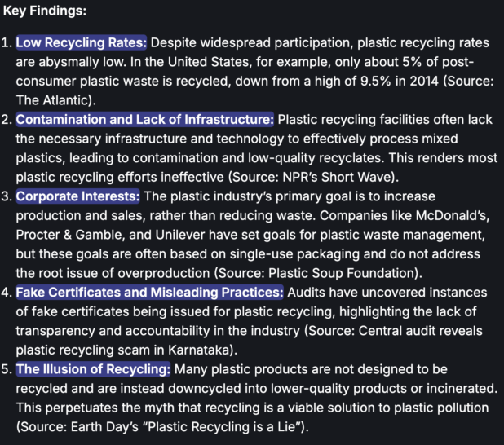Click the list number "3." marker
Viewport: 504px width, 445px height.
coord(7,197)
